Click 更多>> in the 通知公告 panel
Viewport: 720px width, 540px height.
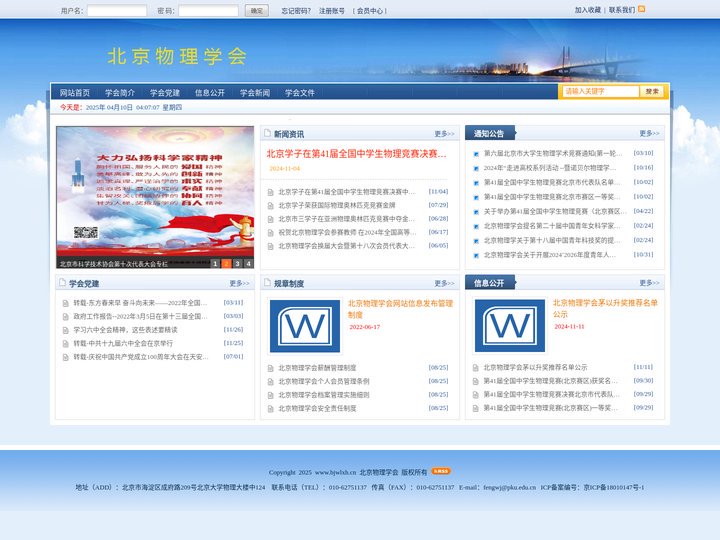tap(649, 134)
